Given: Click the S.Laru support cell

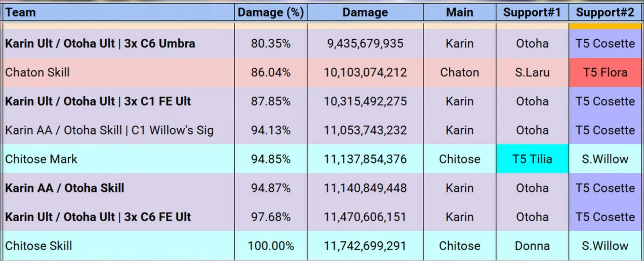Looking at the screenshot, I should pos(532,72).
